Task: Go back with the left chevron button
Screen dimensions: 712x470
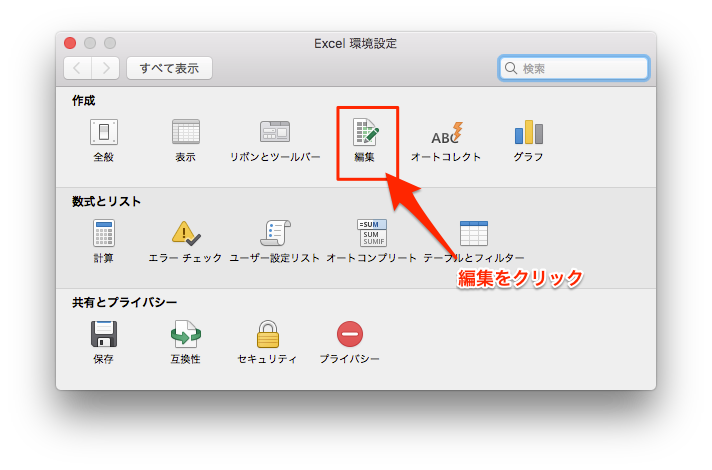Action: pos(78,69)
